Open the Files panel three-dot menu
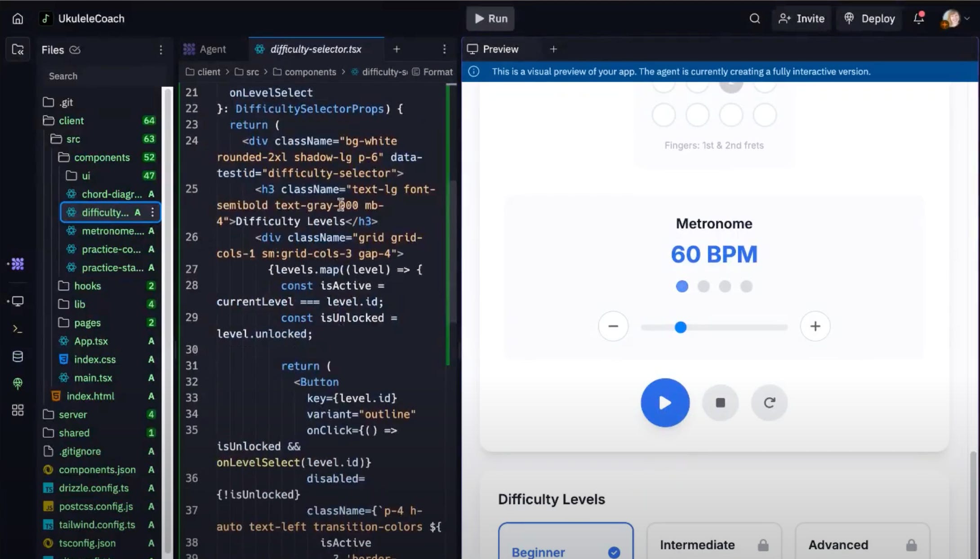 160,49
